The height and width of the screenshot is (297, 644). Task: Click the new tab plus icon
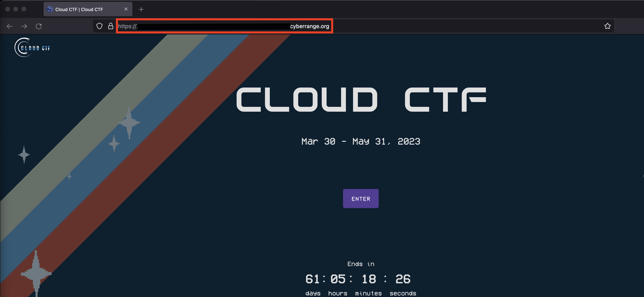tap(141, 9)
